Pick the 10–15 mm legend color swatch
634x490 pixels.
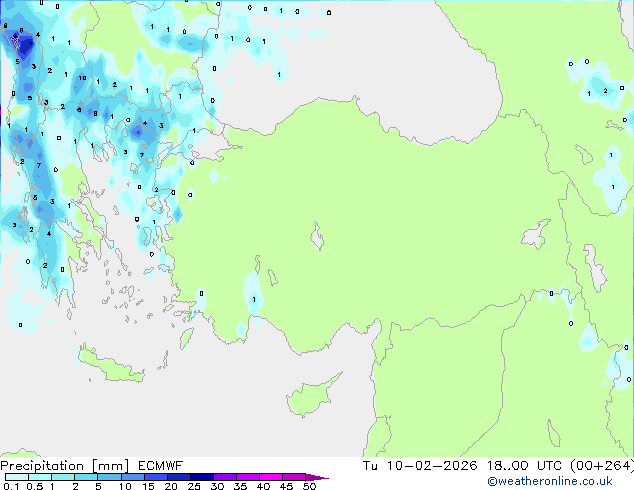tap(133, 477)
